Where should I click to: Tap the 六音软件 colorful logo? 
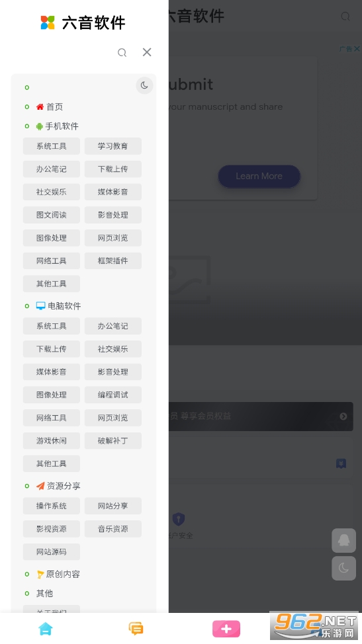click(x=48, y=22)
